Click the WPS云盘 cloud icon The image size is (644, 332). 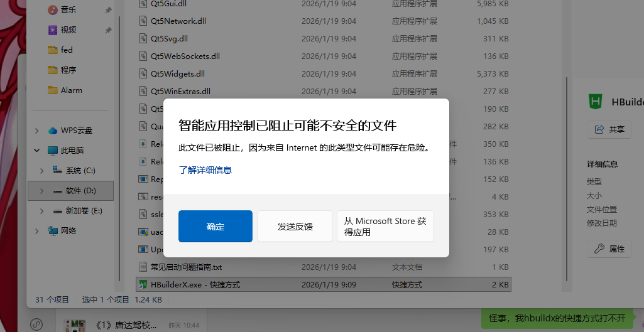53,131
